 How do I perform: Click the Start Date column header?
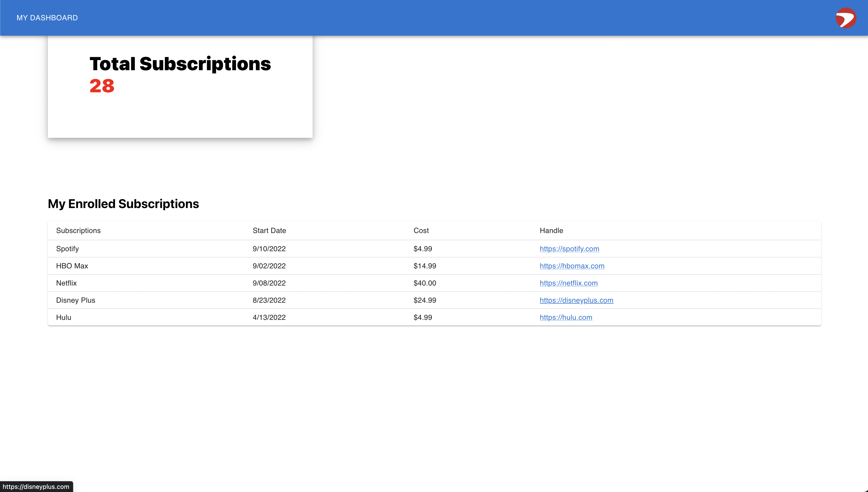click(x=269, y=230)
